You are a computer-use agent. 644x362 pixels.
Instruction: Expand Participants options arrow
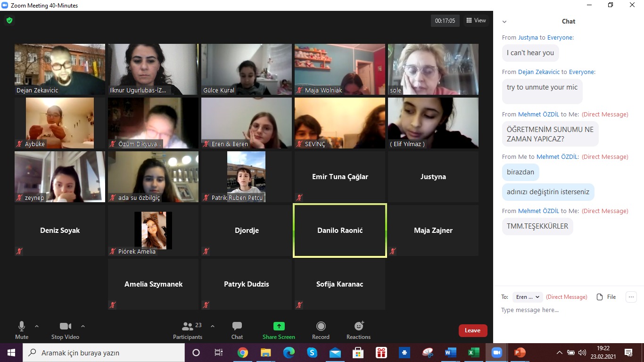[213, 326]
